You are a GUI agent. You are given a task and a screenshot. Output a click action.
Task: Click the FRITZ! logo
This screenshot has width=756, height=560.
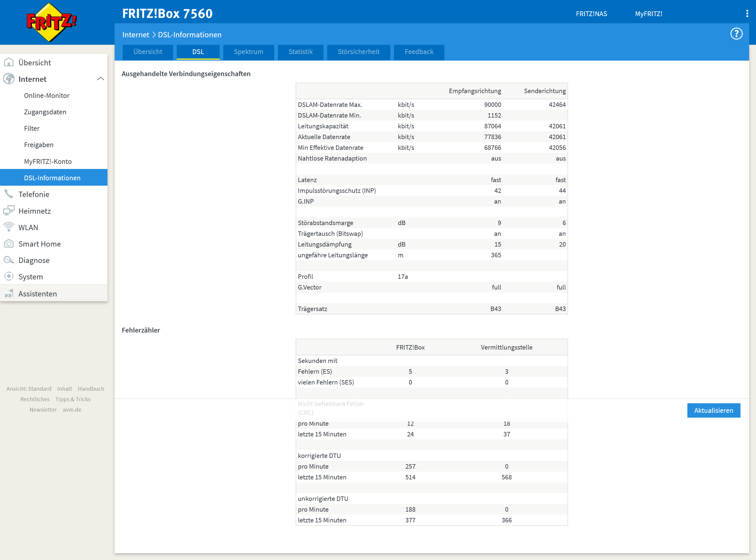(51, 22)
